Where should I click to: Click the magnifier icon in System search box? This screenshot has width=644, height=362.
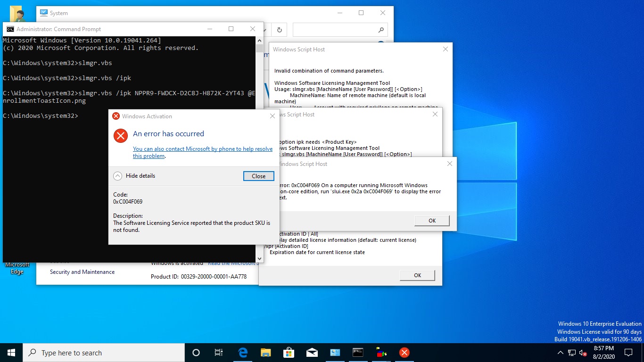[381, 30]
